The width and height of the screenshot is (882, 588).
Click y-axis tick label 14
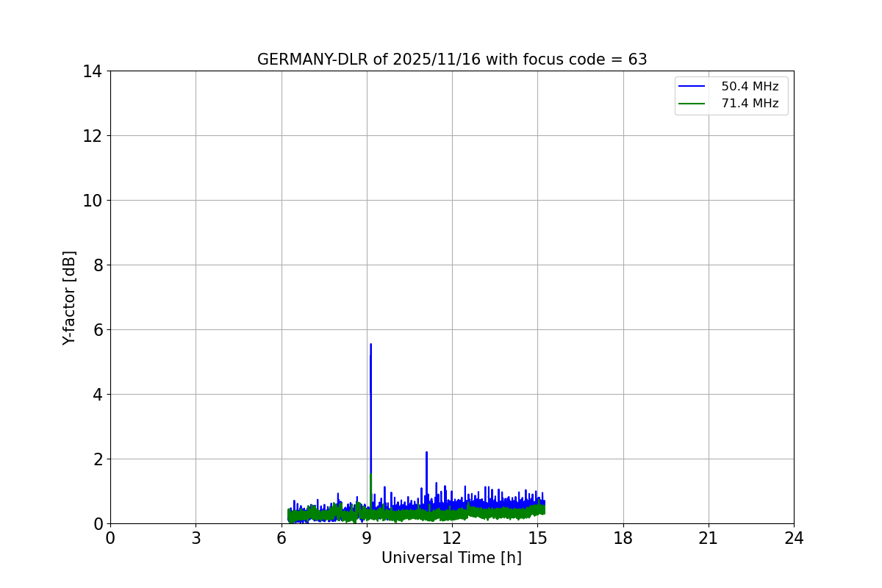pos(93,71)
